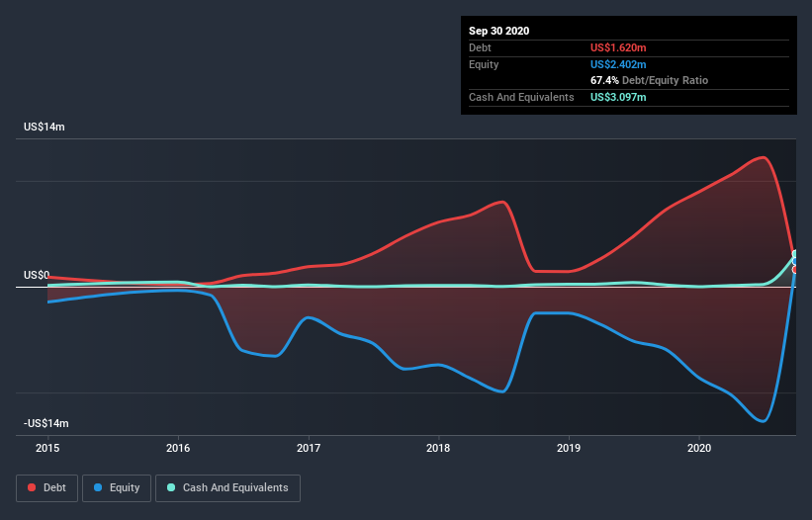Click the 2020 x-axis label
The width and height of the screenshot is (812, 520).
(x=699, y=448)
